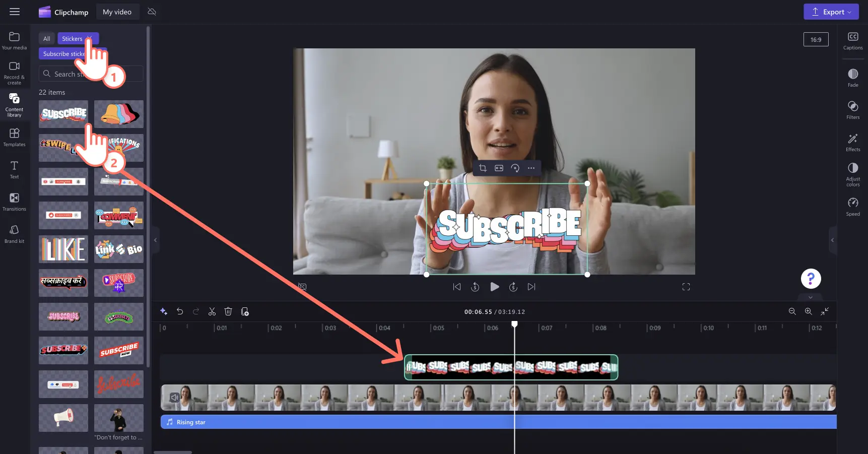Open the Export dropdown
868x454 pixels.
(x=831, y=12)
